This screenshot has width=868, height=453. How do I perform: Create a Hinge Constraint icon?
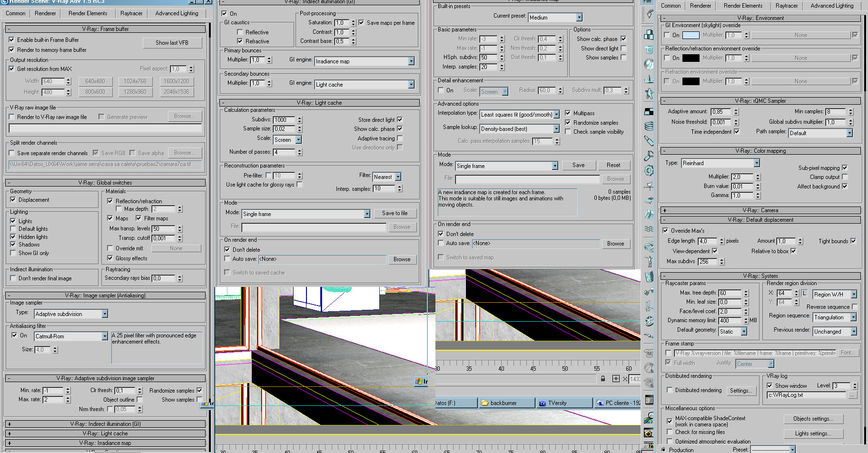click(x=649, y=276)
